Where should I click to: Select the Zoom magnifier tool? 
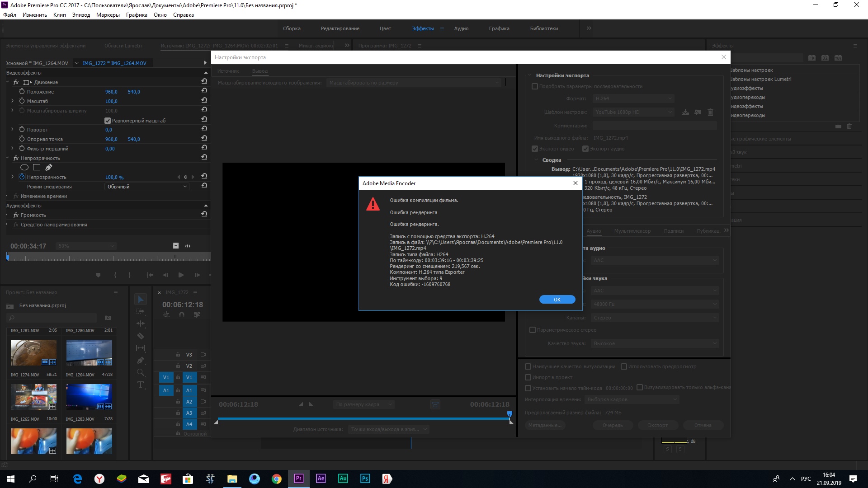pyautogui.click(x=141, y=372)
